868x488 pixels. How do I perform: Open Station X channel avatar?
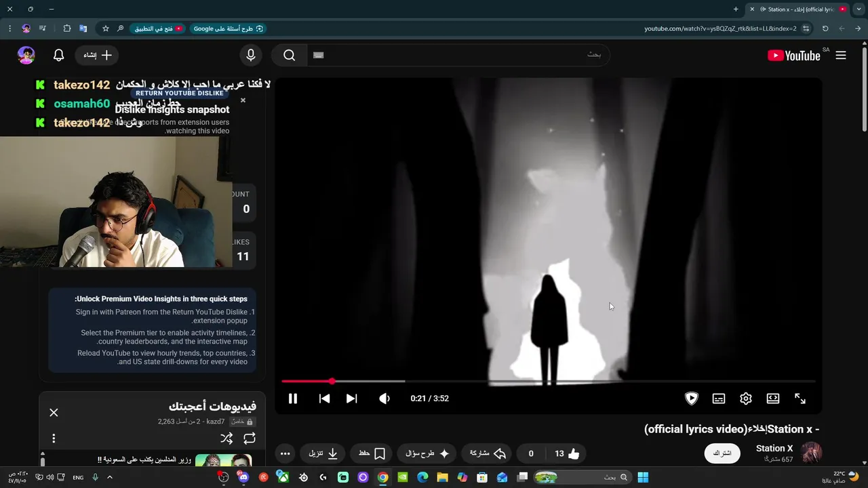click(x=812, y=453)
